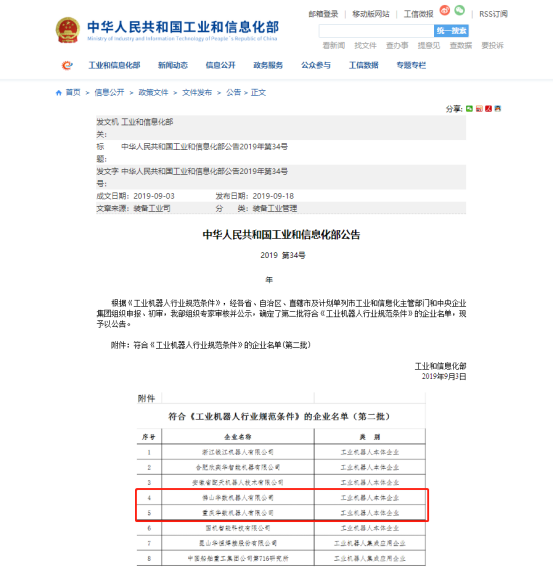
Task: Click the attachment table title 符合《工业机器人行业规范条件》的企业名单
Action: (x=279, y=417)
